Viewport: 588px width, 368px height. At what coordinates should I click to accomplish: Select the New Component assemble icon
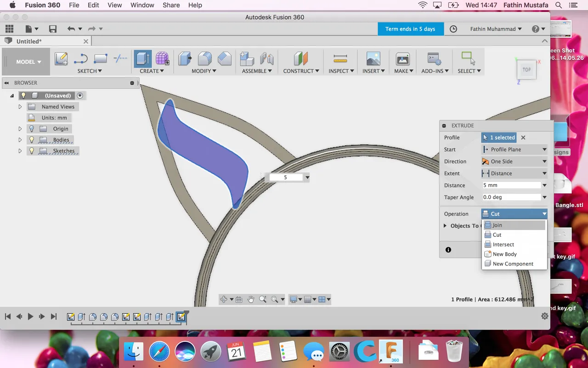247,59
